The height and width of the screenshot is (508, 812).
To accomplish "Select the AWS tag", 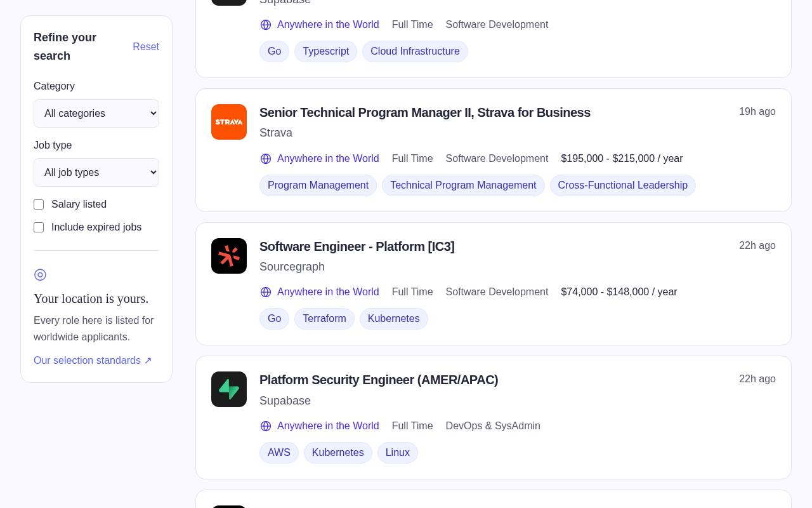I will (x=279, y=453).
